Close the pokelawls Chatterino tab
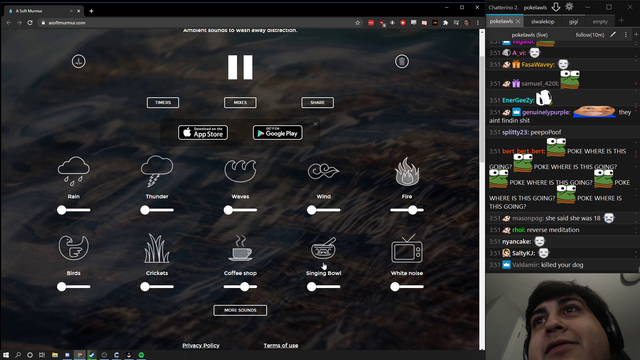The height and width of the screenshot is (360, 640). [x=518, y=21]
